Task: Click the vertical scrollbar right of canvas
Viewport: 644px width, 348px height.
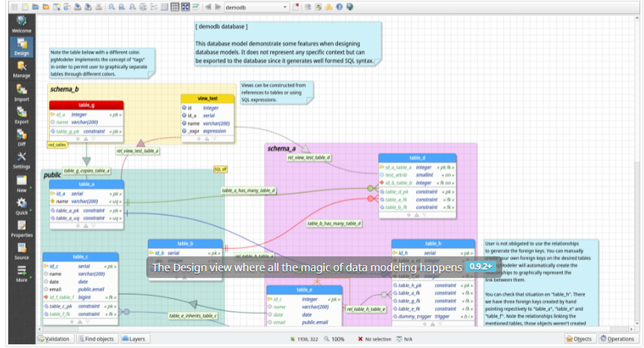Action: pos(638,170)
